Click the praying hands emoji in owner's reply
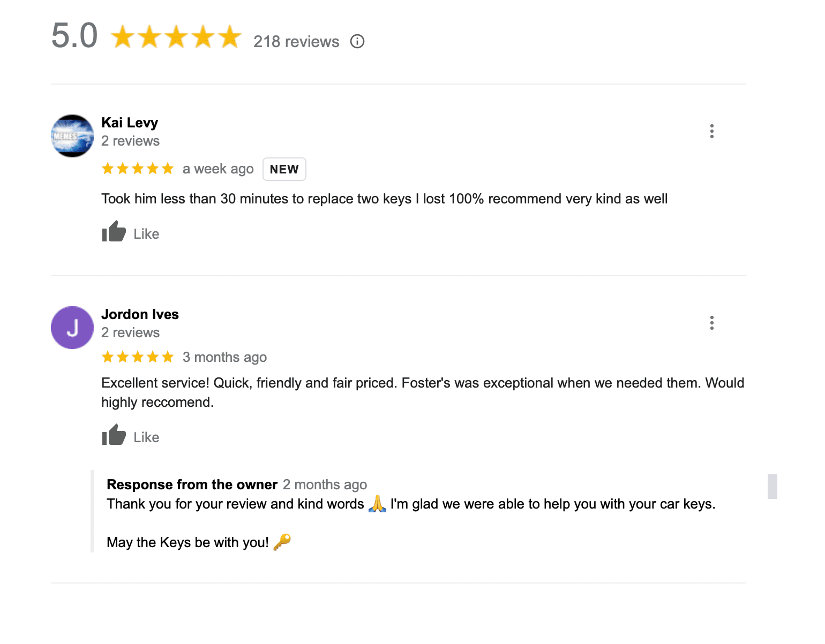Viewport: 825px width, 644px height. point(377,504)
